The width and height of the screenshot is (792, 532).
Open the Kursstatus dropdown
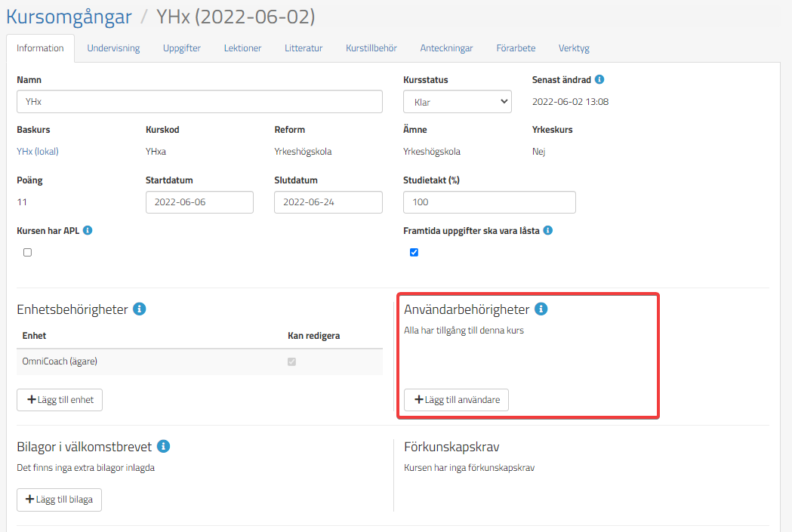[458, 102]
